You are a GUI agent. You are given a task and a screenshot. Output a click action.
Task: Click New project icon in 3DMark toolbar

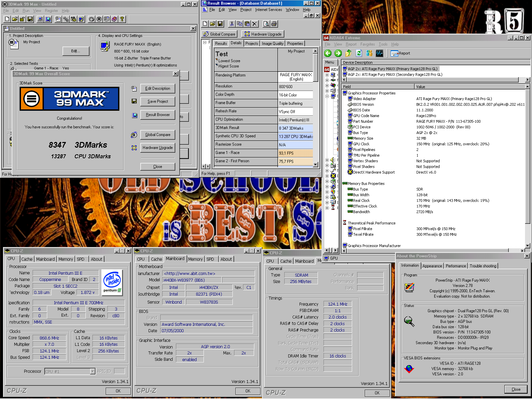7,19
